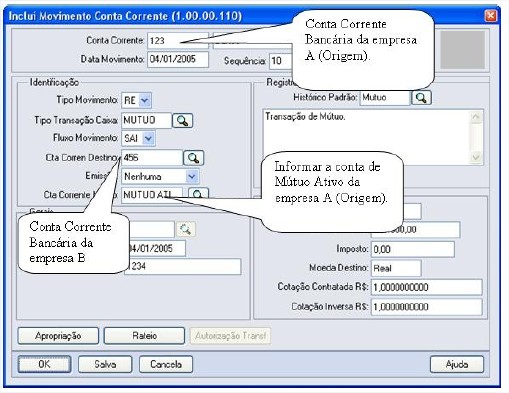This screenshot has width=509, height=393.
Task: Click Data Movimento field 04/01/2005
Action: [x=178, y=59]
